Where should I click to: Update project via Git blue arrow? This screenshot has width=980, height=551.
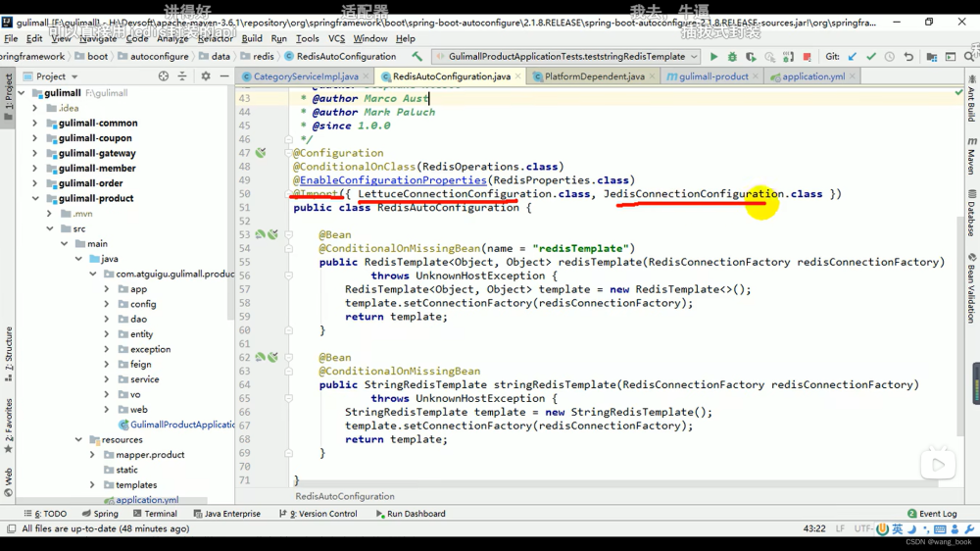[852, 56]
